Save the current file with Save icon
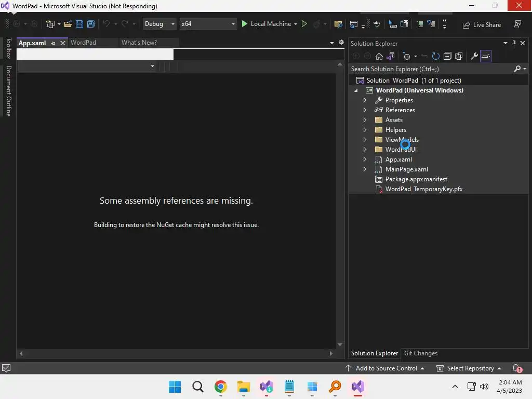 [79, 24]
